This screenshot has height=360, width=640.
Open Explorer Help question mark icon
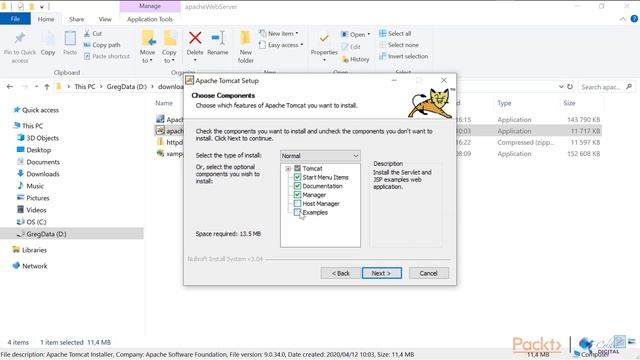(x=634, y=19)
